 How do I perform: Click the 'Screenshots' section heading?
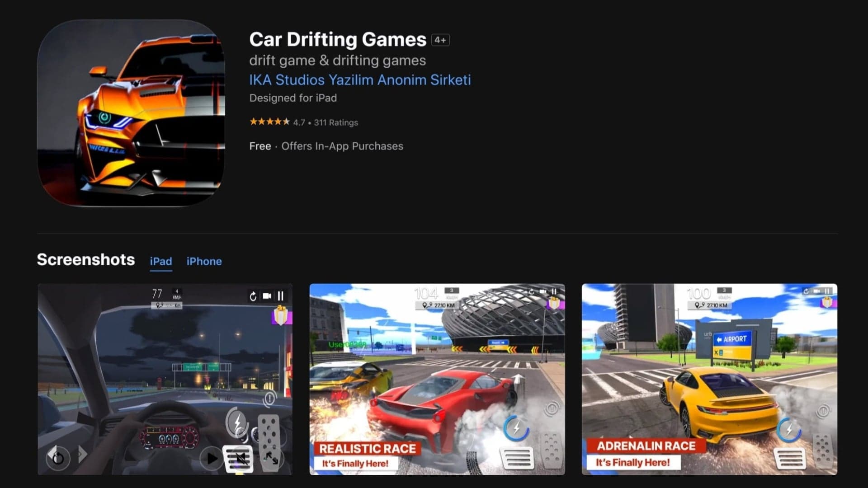click(86, 260)
